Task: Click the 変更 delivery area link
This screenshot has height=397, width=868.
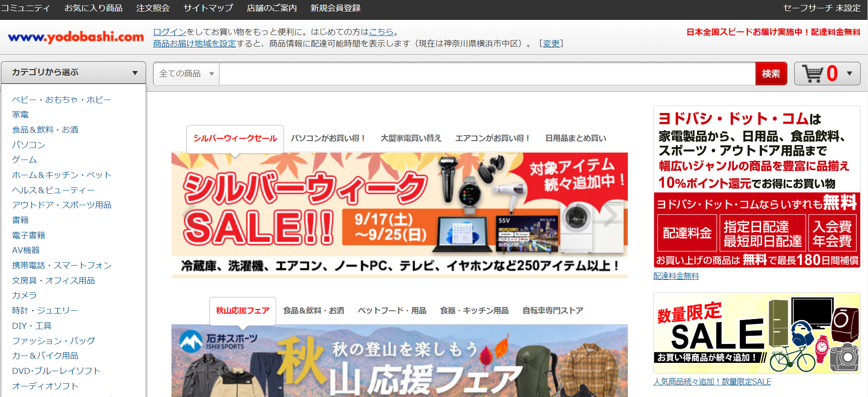Action: coord(551,43)
